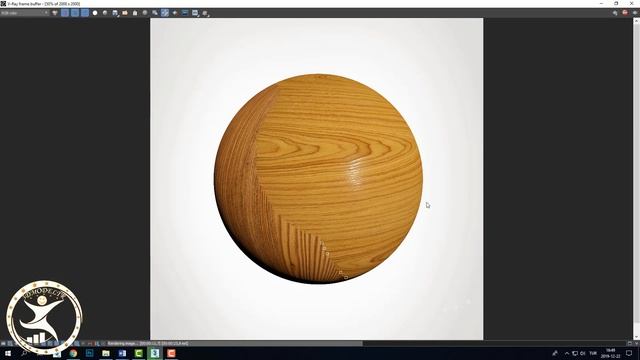Click the Clear image icon
Image resolution: width=640 pixels, height=360 pixels.
tap(135, 13)
